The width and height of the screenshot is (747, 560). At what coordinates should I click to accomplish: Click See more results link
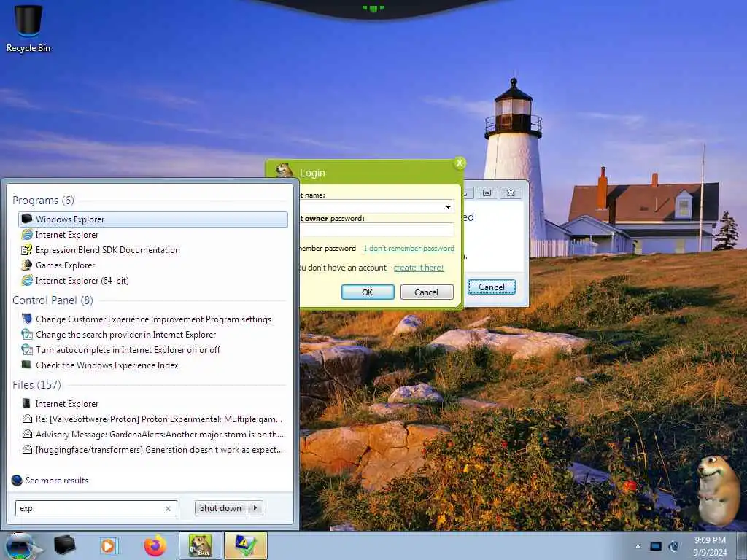[57, 481]
